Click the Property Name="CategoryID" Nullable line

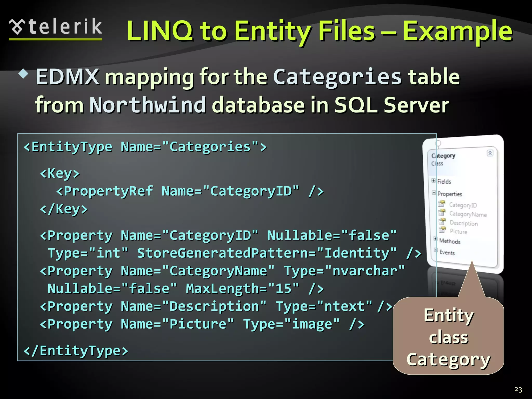pos(218,236)
